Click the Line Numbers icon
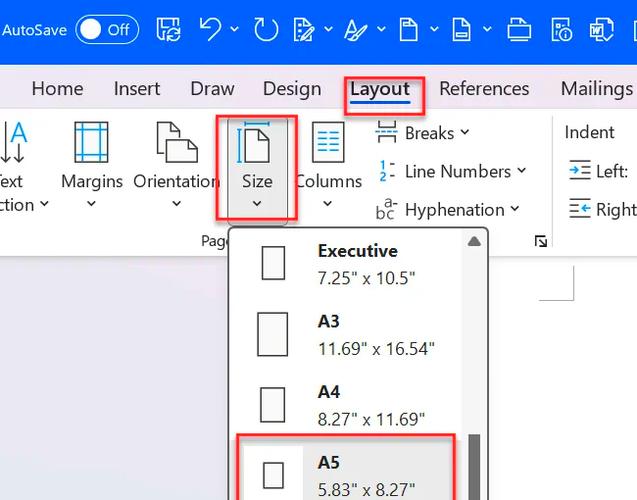Image resolution: width=637 pixels, height=500 pixels. (387, 171)
